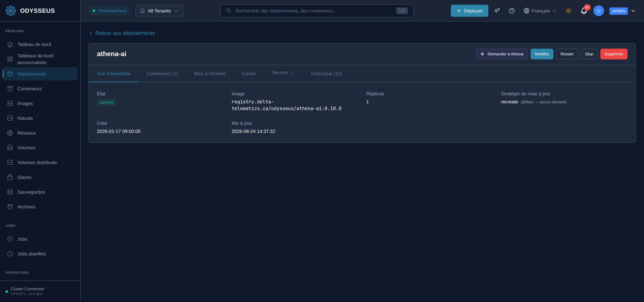Click the Restart button
This screenshot has height=302, width=644.
click(567, 54)
